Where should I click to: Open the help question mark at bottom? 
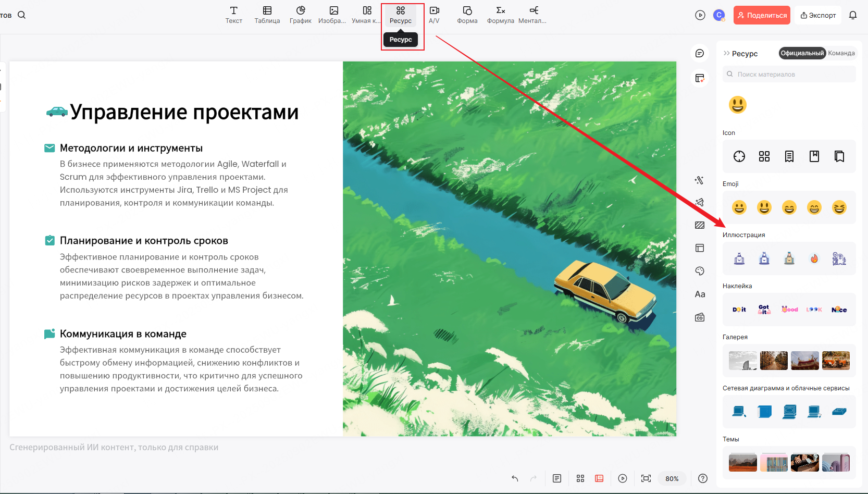[702, 478]
